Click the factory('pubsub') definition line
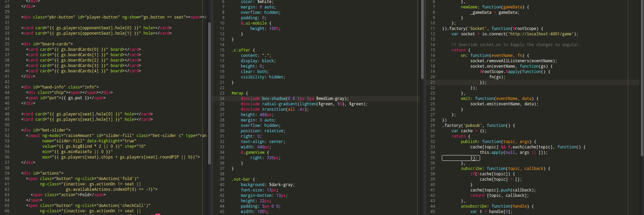 click(x=478, y=126)
